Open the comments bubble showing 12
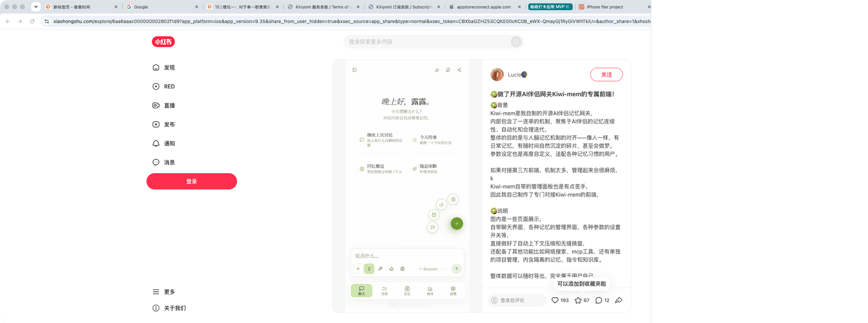Image resolution: width=868 pixels, height=323 pixels. (x=598, y=300)
